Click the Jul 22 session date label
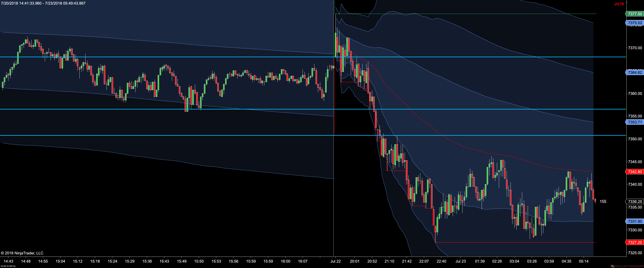644x268 pixels. coord(335,261)
